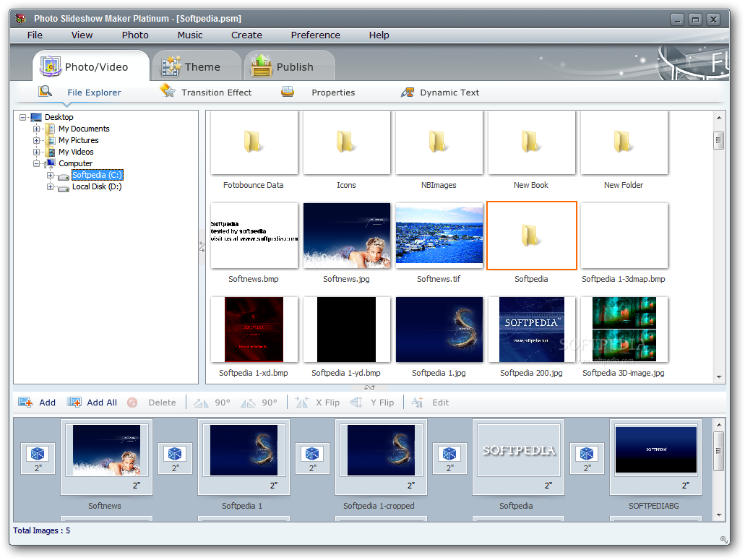Select the Softpedia 1-xd.bmp thumbnail
The width and height of the screenshot is (745, 560).
[254, 330]
